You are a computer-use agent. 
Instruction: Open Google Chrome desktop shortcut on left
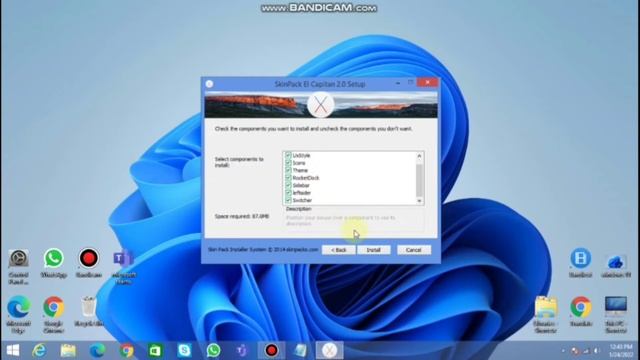53,315
